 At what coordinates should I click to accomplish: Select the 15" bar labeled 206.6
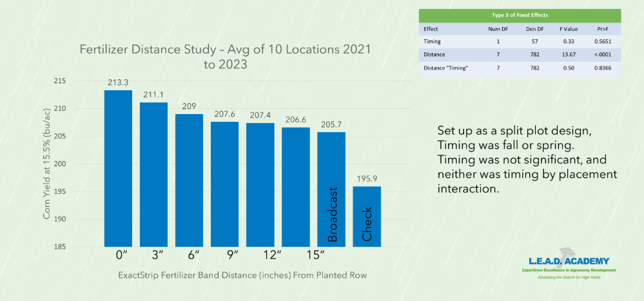point(296,187)
